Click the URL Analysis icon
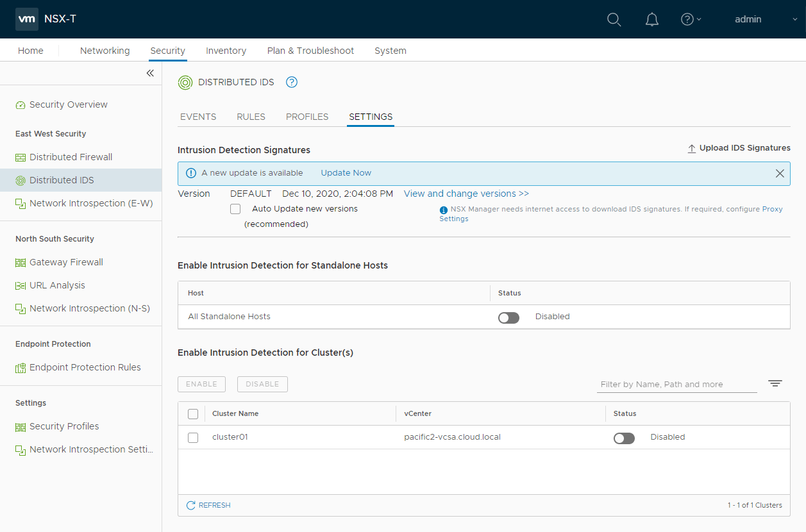The image size is (806, 532). [21, 286]
